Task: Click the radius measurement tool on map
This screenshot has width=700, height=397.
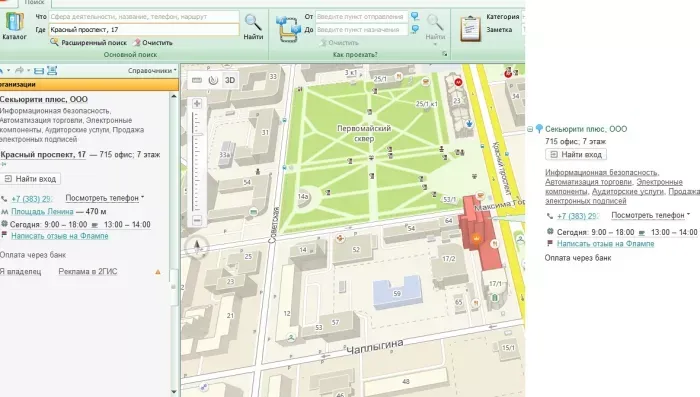Action: click(213, 80)
